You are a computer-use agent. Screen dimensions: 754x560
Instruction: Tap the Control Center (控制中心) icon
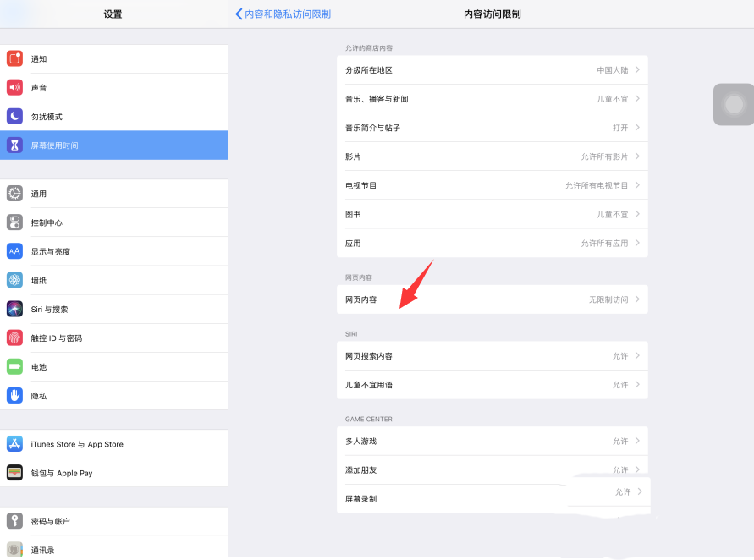(14, 222)
